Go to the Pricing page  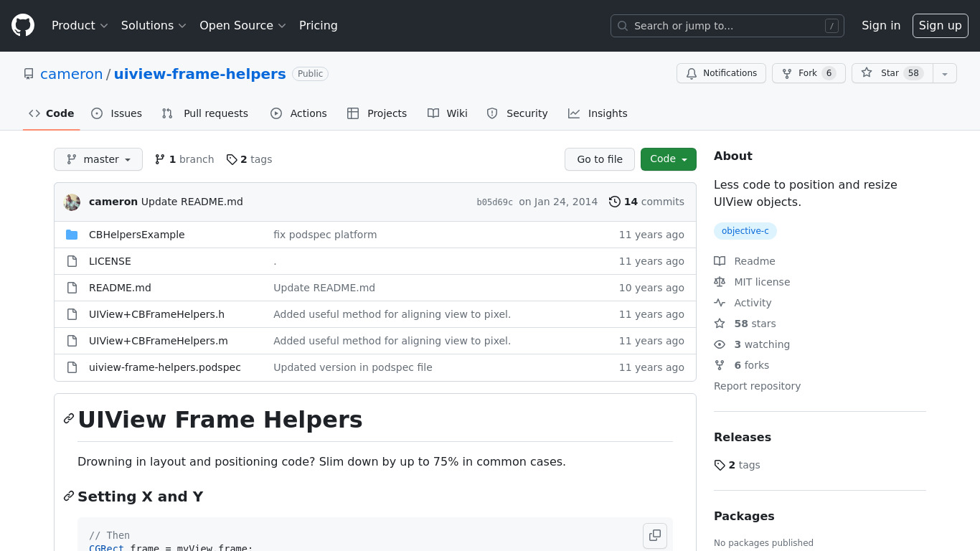319,25
